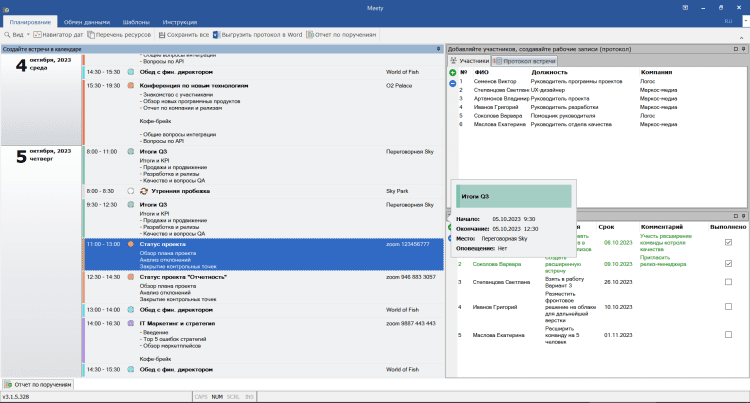
Task: Click the Сохранить все save icon
Action: click(x=161, y=34)
